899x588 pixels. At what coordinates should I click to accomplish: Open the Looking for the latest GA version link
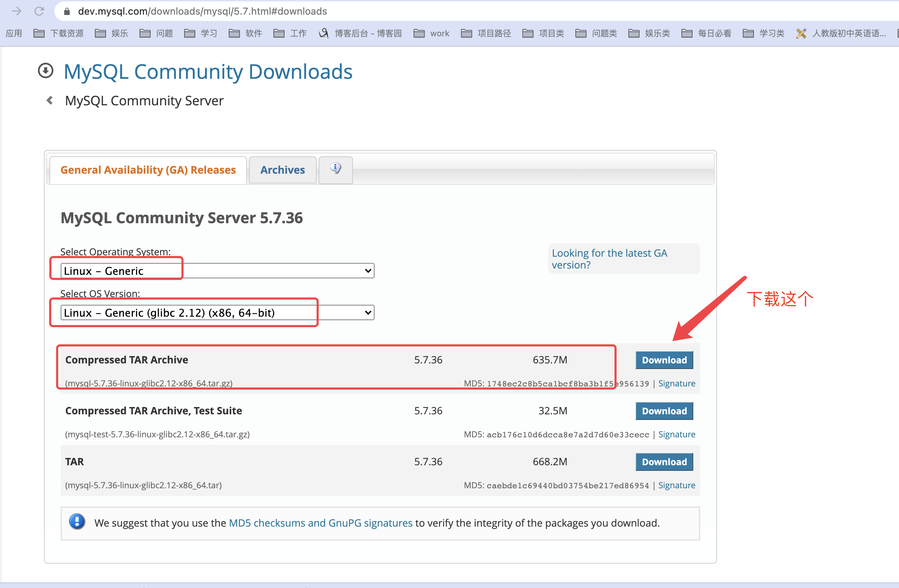point(609,259)
